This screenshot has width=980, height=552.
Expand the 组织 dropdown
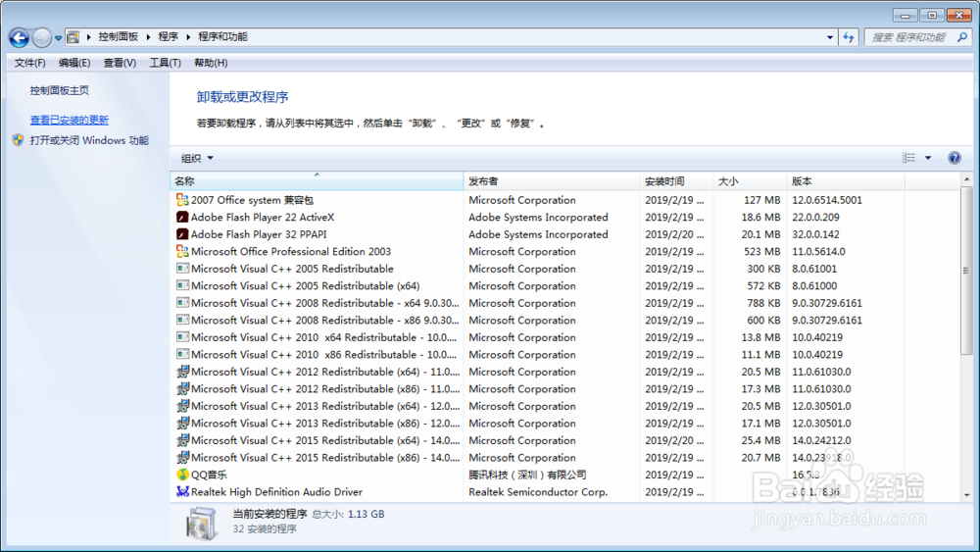point(197,158)
